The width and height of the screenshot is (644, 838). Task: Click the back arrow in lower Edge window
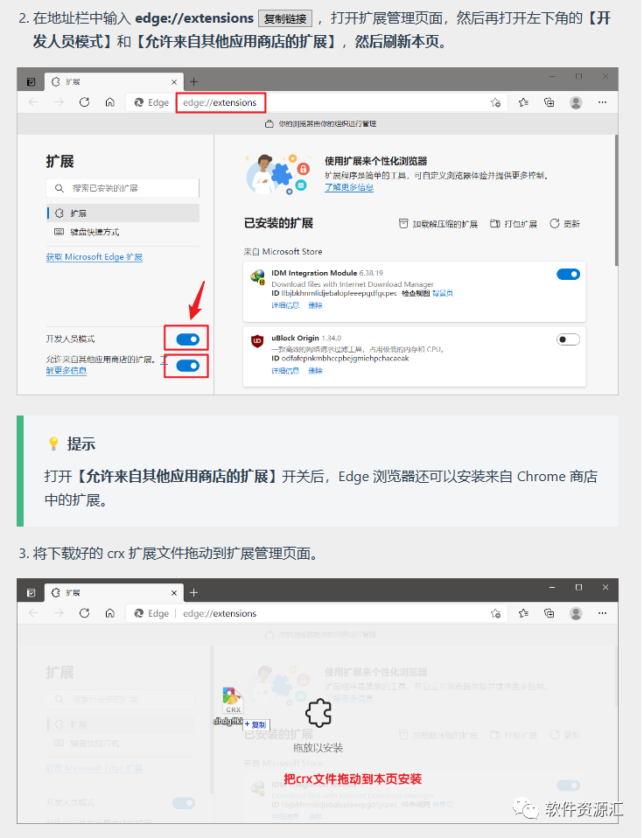point(33,613)
